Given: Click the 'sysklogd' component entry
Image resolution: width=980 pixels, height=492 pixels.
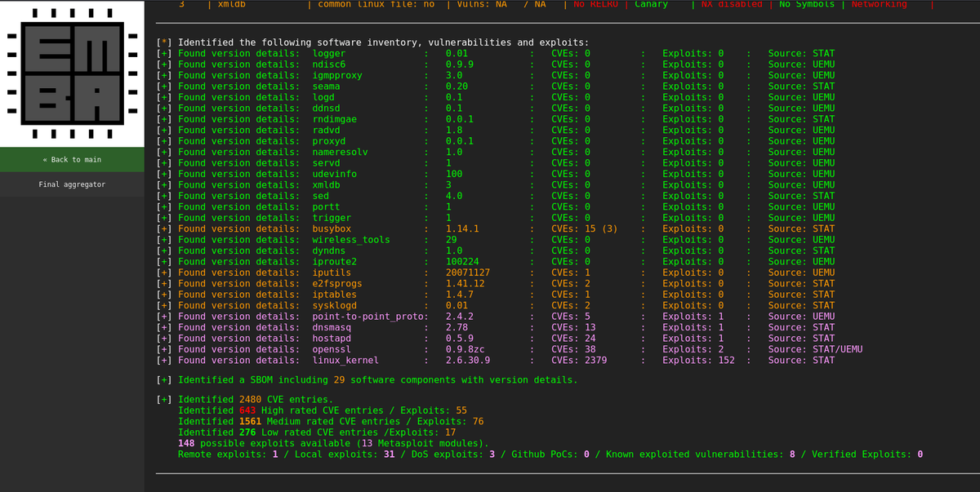Looking at the screenshot, I should click(x=335, y=305).
